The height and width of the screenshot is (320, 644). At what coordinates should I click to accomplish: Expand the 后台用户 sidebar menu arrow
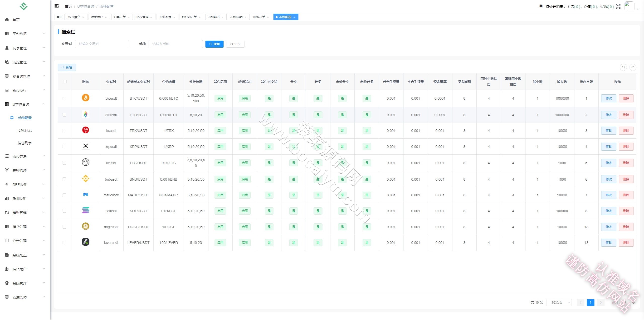[x=44, y=269]
